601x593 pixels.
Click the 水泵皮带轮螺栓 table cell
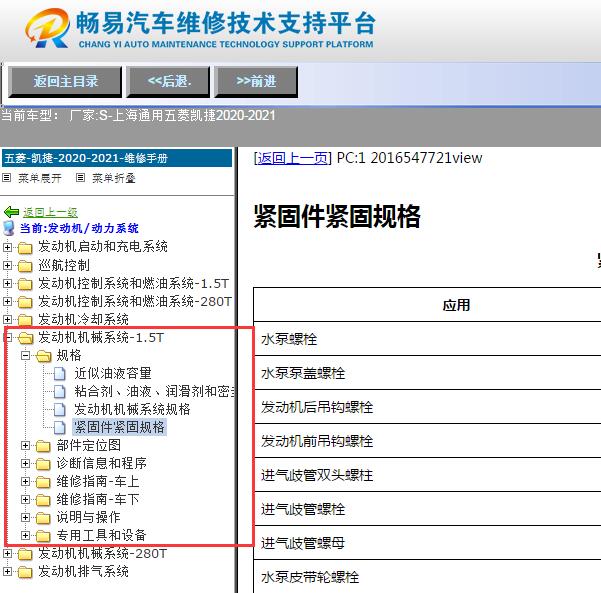(x=427, y=577)
